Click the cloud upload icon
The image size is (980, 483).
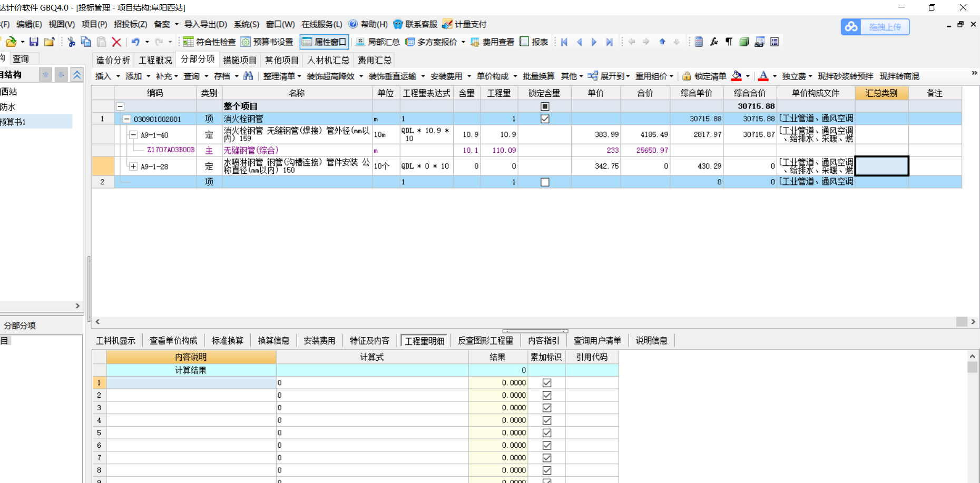851,27
